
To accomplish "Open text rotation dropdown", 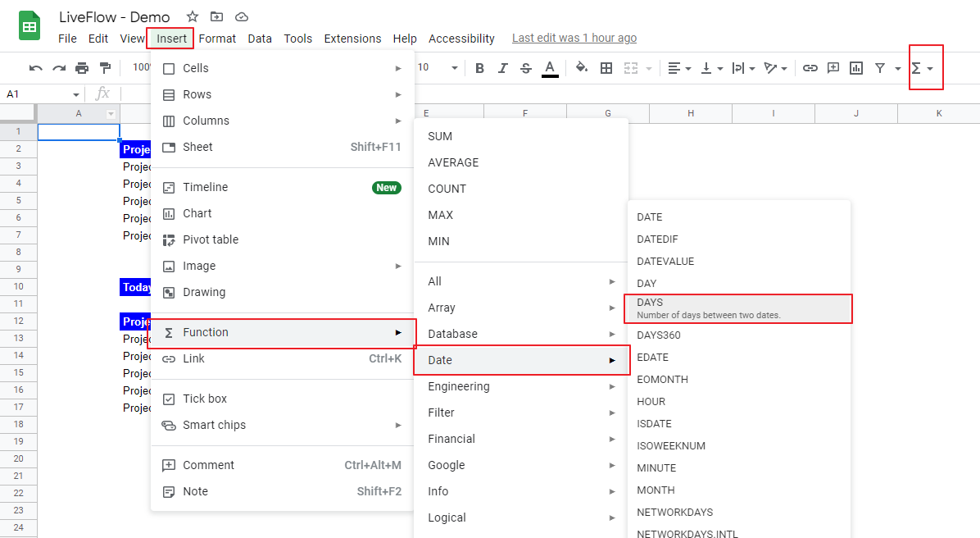I will (x=776, y=68).
